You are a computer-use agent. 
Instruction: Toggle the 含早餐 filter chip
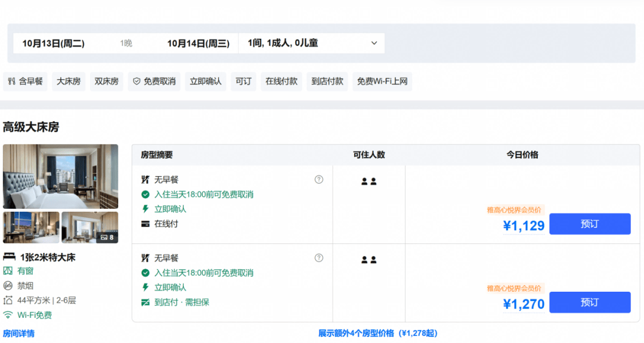pyautogui.click(x=26, y=81)
